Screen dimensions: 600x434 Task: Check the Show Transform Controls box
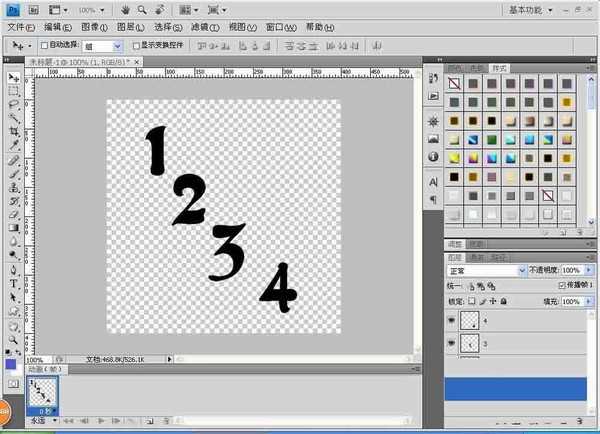(135, 46)
